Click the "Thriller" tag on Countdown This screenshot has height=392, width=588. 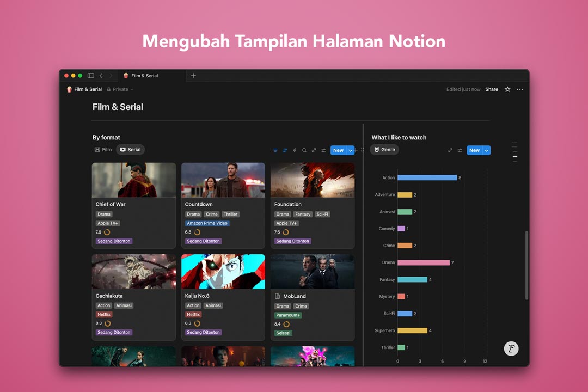tap(230, 214)
